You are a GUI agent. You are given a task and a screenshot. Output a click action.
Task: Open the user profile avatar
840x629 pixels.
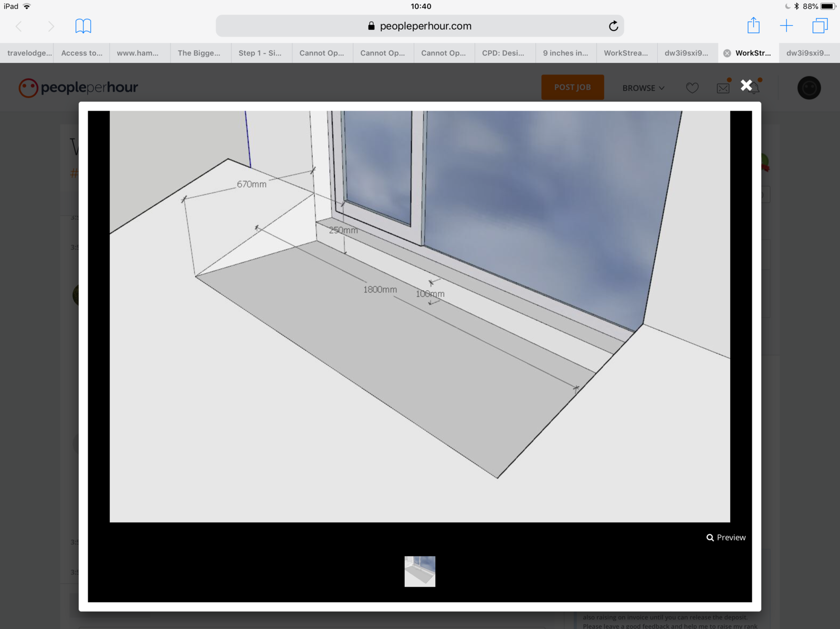[808, 88]
